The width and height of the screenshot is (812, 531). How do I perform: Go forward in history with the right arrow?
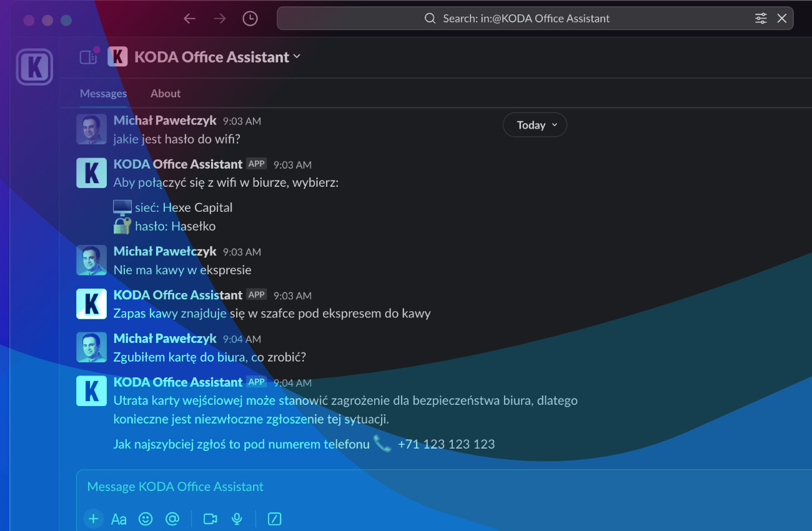pyautogui.click(x=220, y=19)
